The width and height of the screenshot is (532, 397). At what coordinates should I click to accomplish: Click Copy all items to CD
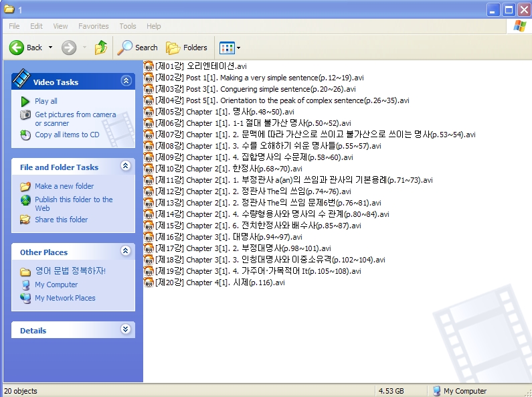click(x=67, y=135)
